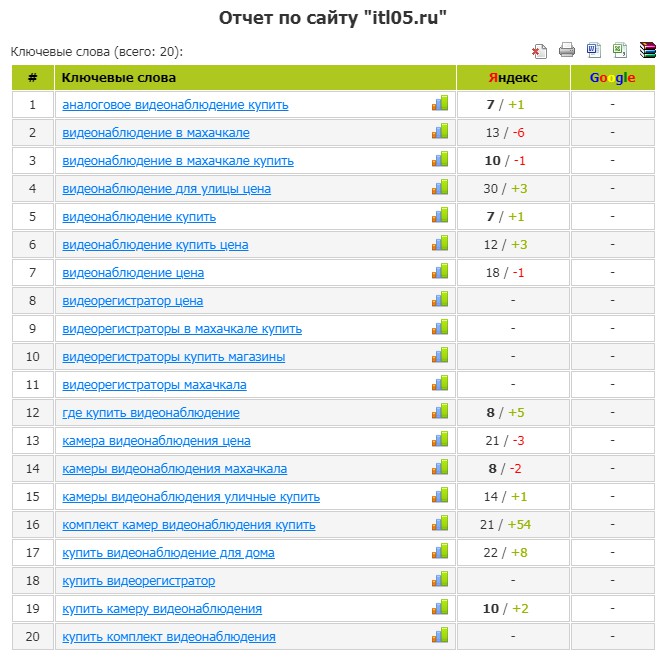
Task: Open link 'купить камеру видеонаблюдения'
Action: [162, 609]
